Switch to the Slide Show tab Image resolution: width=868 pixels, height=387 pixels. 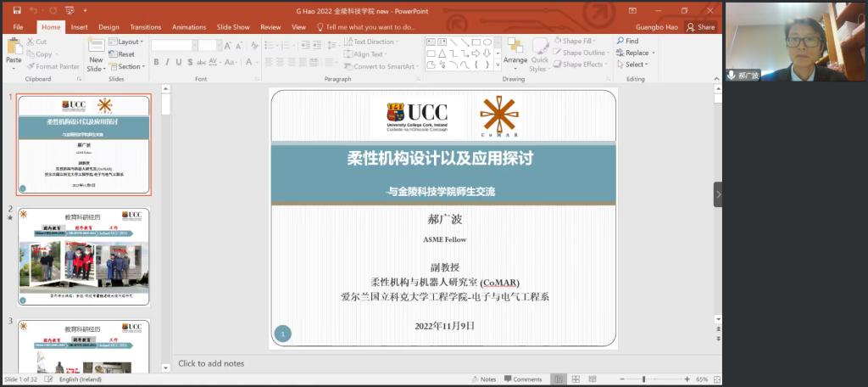click(x=233, y=27)
